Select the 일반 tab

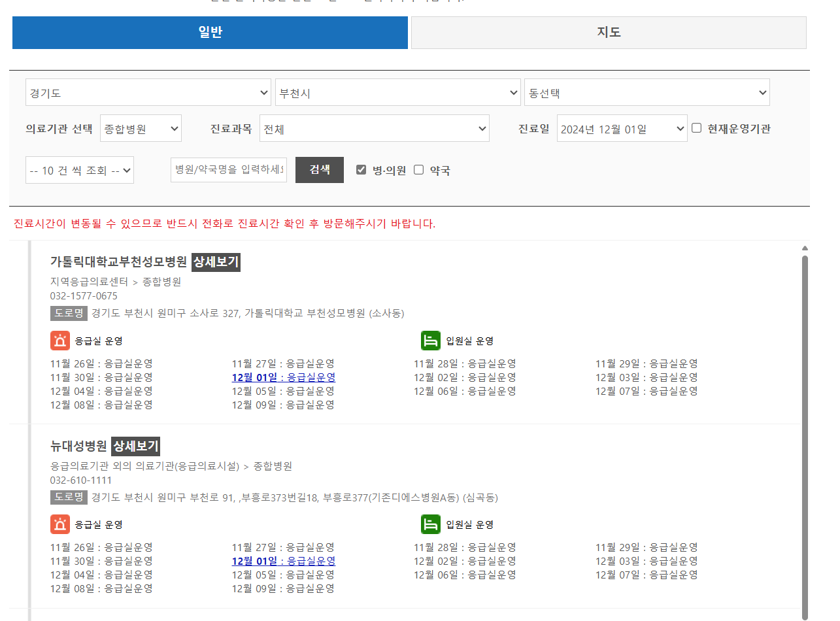click(210, 32)
